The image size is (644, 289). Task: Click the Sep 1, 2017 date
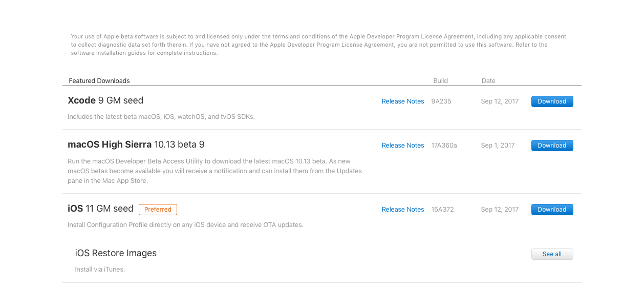(x=498, y=146)
